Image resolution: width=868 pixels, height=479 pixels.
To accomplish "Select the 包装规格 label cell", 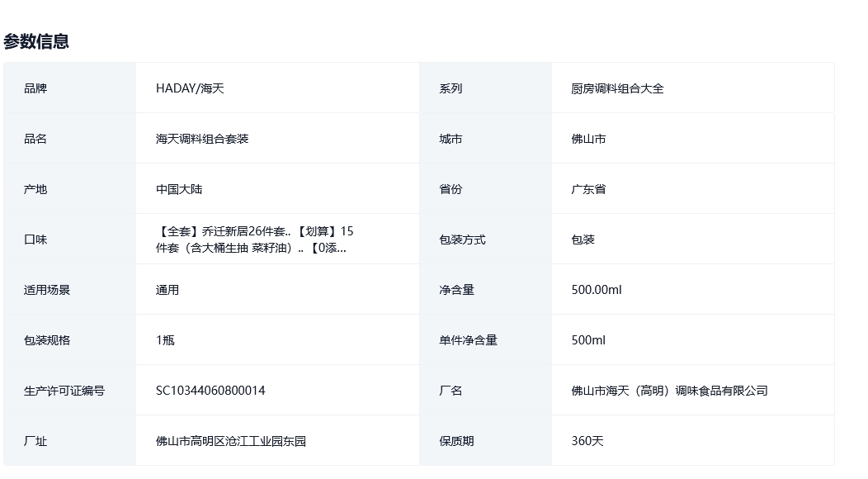I will click(70, 340).
